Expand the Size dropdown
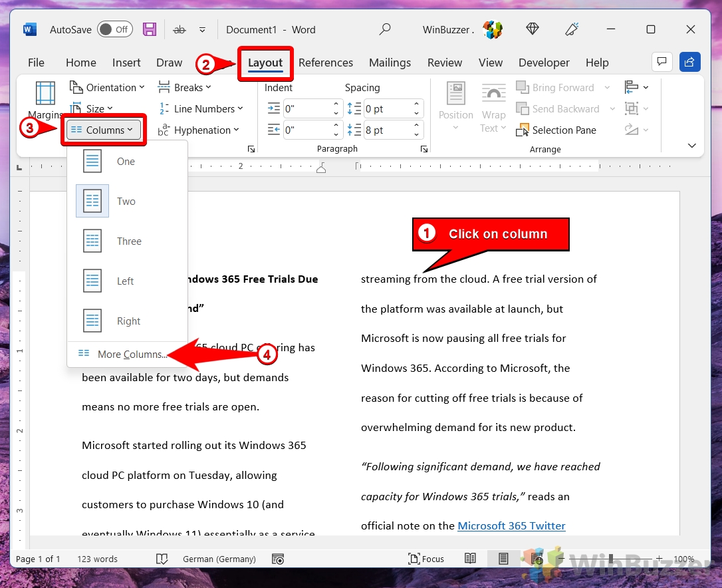Screen dimensions: 722x588 (x=91, y=108)
